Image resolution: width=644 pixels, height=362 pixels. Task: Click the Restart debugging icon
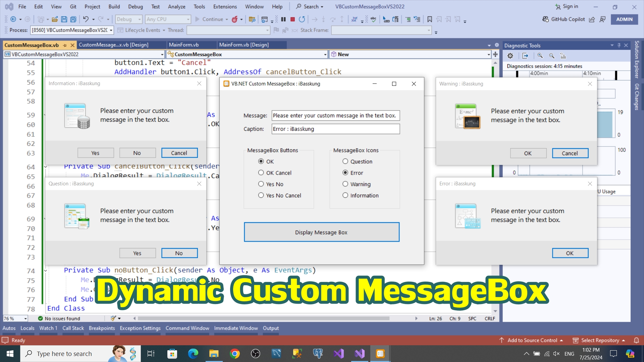pyautogui.click(x=302, y=19)
